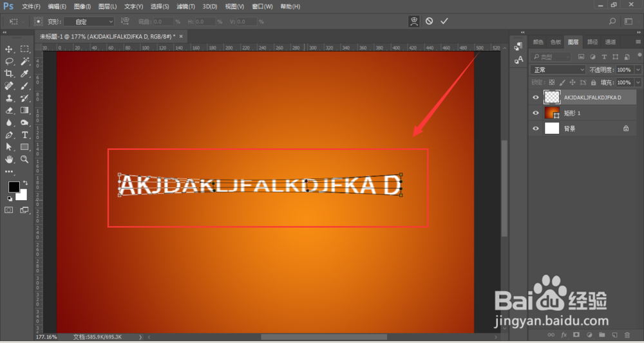Open the Paragraph panel icon
This screenshot has width=644, height=343.
pos(518,46)
